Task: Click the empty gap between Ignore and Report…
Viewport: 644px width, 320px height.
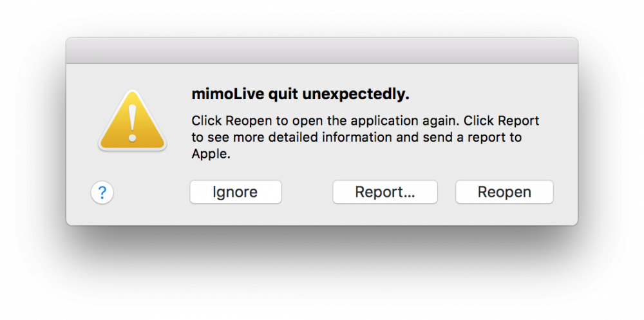Action: click(x=307, y=192)
